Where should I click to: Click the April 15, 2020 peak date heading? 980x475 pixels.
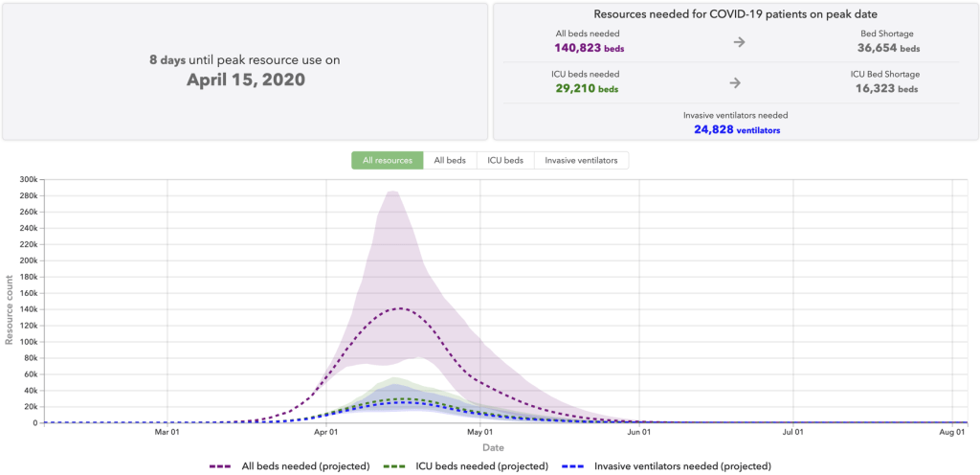245,80
